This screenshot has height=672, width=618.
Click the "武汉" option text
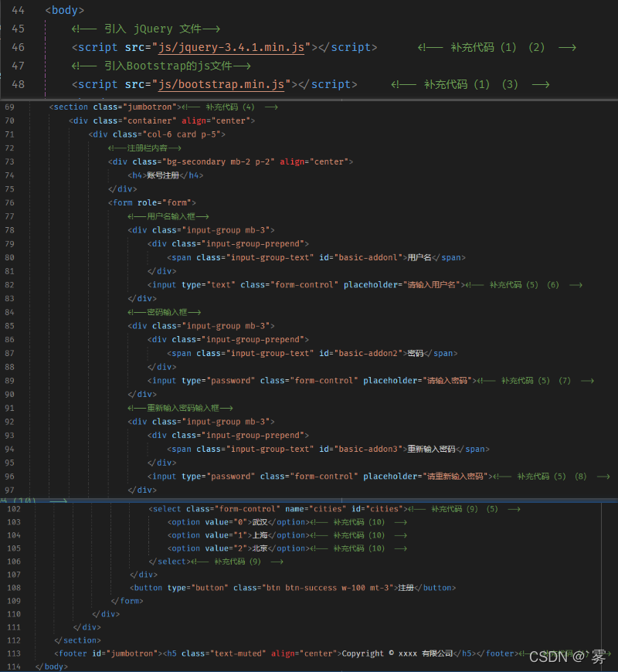260,522
